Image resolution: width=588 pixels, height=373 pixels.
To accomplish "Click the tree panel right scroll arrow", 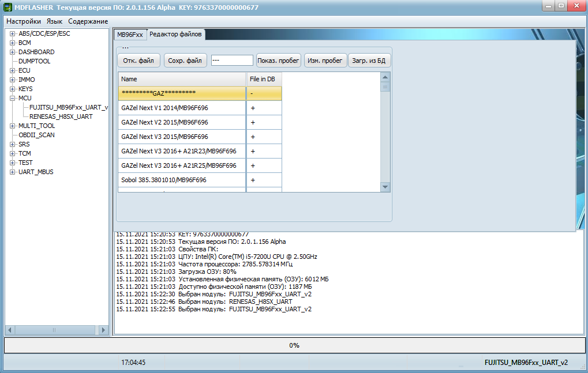I will (103, 330).
